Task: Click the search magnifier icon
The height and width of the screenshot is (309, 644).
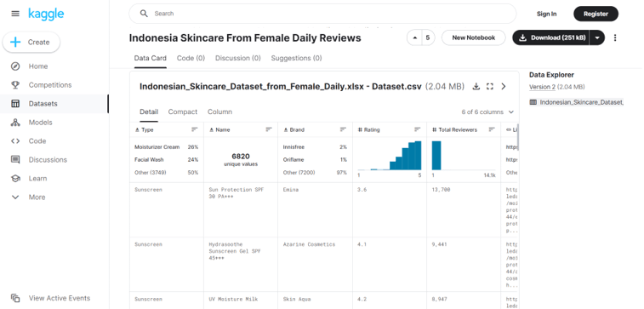Action: (144, 14)
